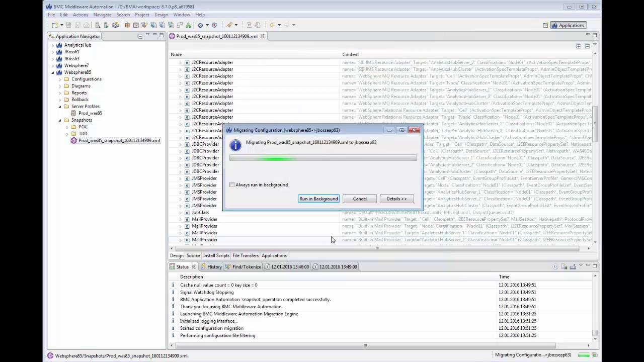Click the collapse all minus icon in editor

(x=587, y=46)
